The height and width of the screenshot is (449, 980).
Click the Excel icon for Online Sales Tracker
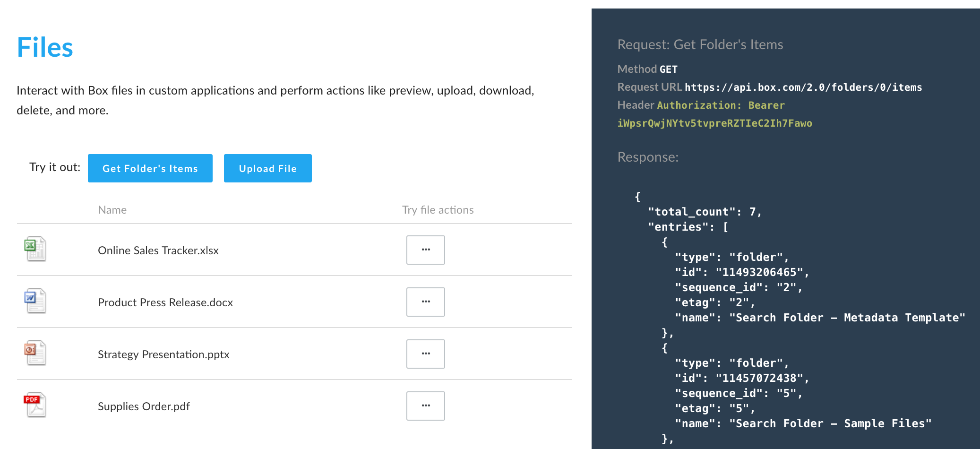[35, 249]
